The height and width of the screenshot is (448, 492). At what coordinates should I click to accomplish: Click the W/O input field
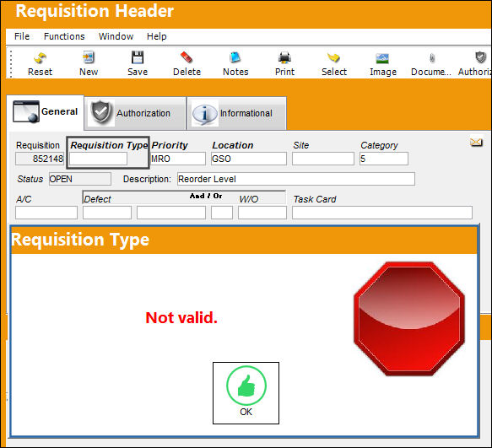(x=262, y=213)
